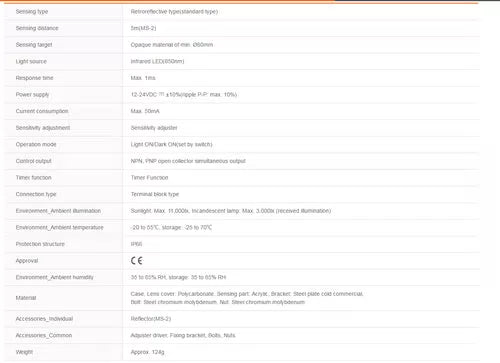Click the Retroreflective type value text
Image resolution: width=500 pixels, height=363 pixels.
point(174,12)
